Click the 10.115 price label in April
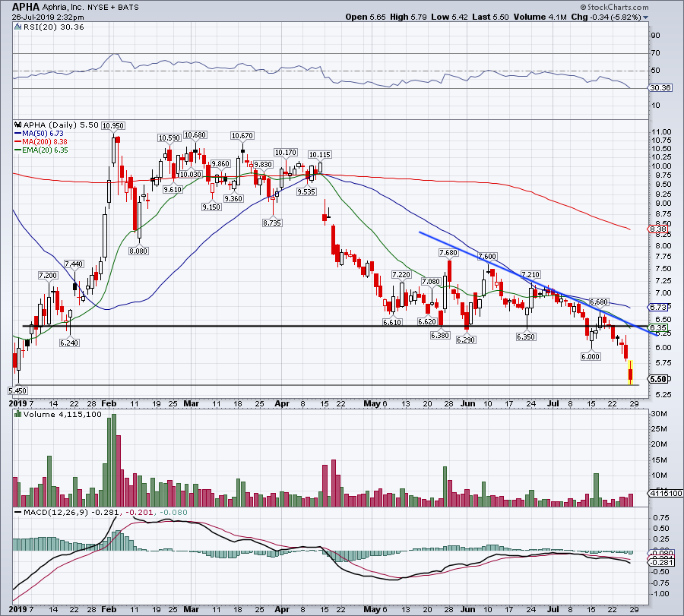684x616 pixels. (x=320, y=154)
